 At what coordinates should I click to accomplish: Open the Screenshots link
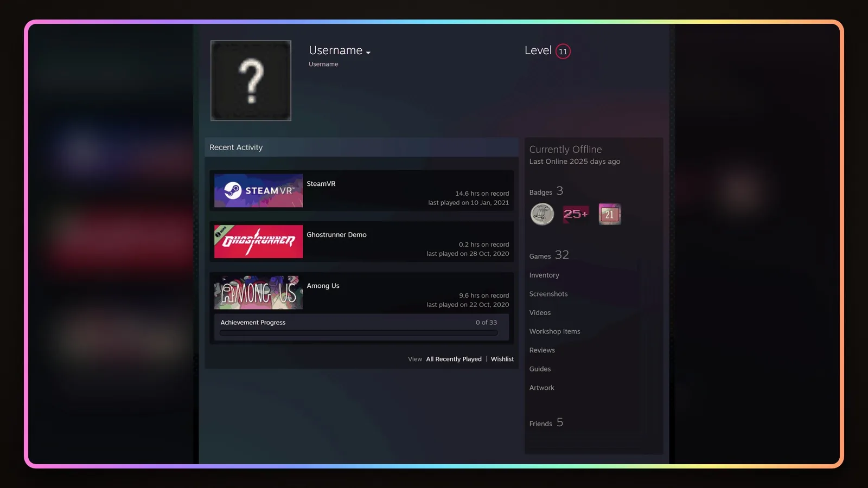[x=548, y=294]
